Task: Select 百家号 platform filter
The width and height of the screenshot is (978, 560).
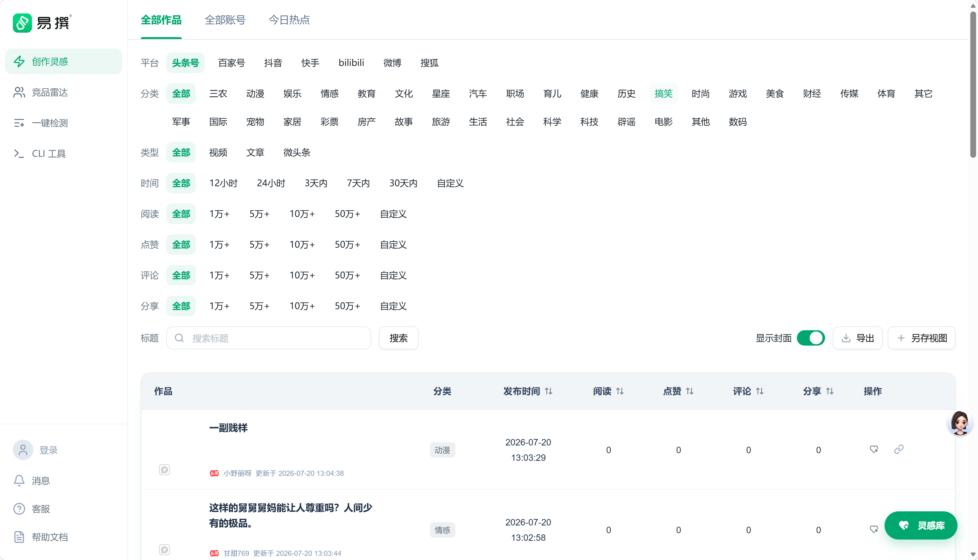Action: point(231,63)
